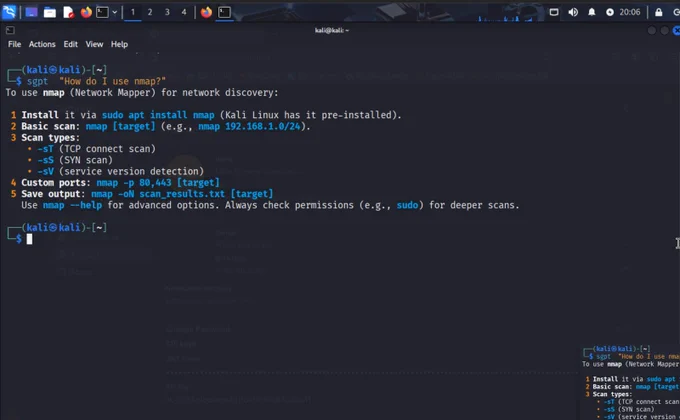Click the show desktop panel icon
The height and width of the screenshot is (420, 680).
click(x=31, y=12)
